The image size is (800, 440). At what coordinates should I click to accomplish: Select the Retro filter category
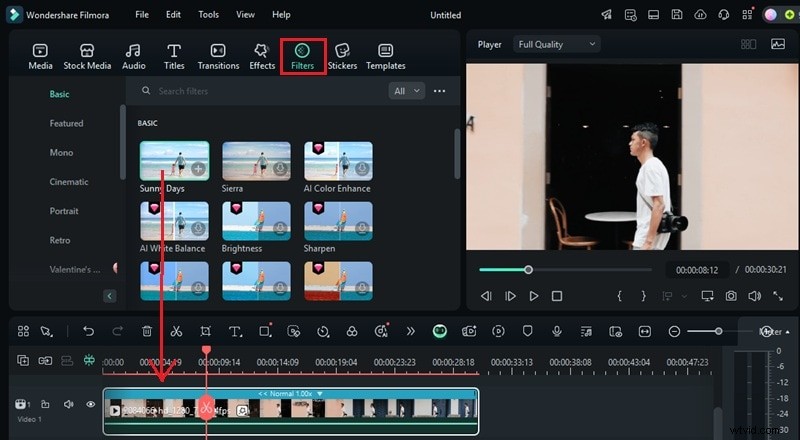[60, 240]
